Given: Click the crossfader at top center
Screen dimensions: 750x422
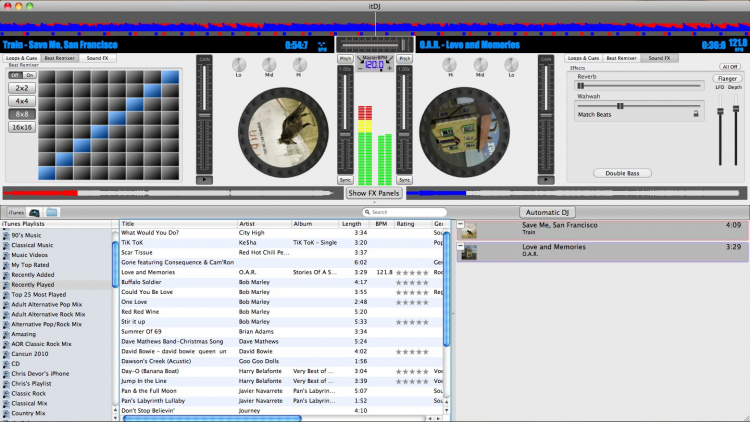Looking at the screenshot, I should pos(375,45).
